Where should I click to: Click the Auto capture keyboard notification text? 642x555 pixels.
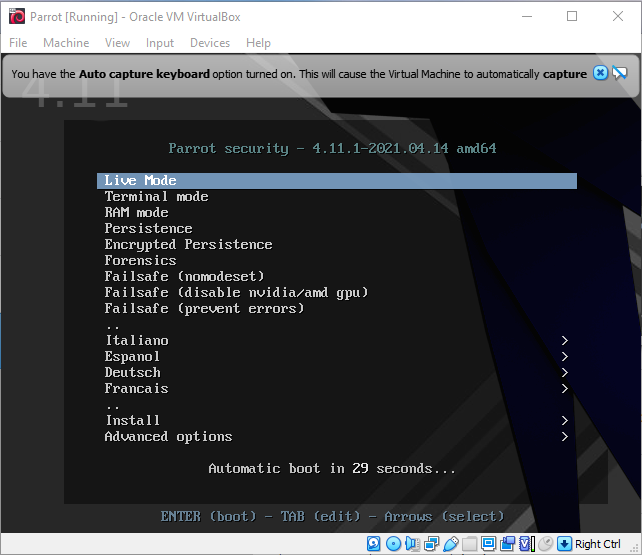(299, 74)
